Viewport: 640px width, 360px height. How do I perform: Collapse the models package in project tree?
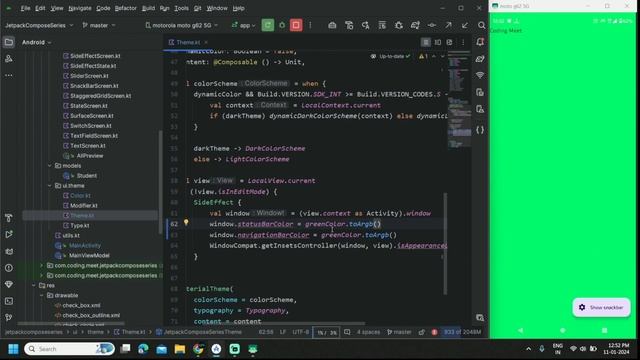50,166
